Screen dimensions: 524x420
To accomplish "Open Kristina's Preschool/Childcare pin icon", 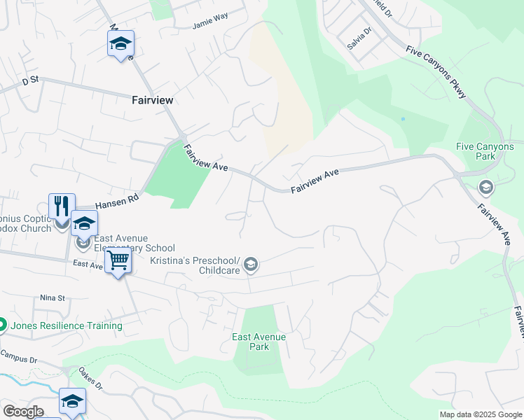I will (x=251, y=265).
